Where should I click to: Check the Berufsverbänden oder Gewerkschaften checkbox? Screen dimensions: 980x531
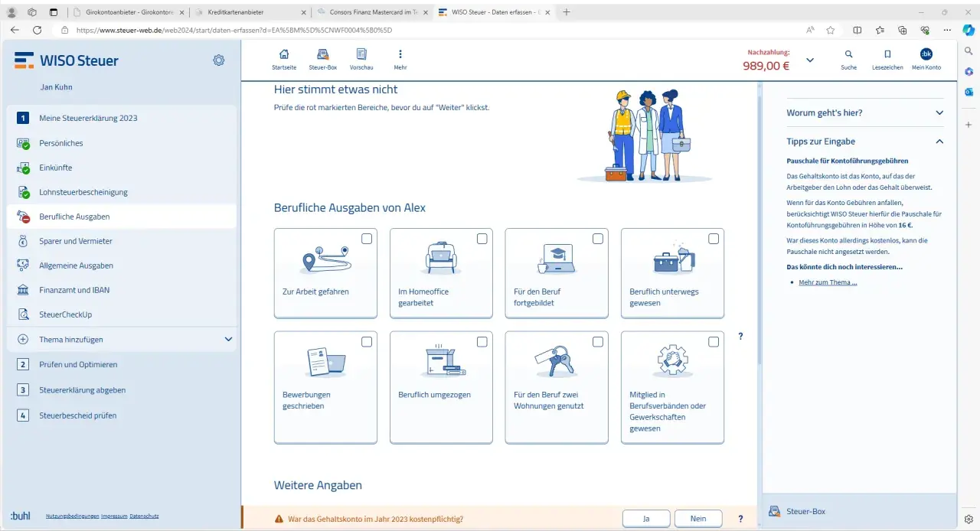click(x=714, y=341)
